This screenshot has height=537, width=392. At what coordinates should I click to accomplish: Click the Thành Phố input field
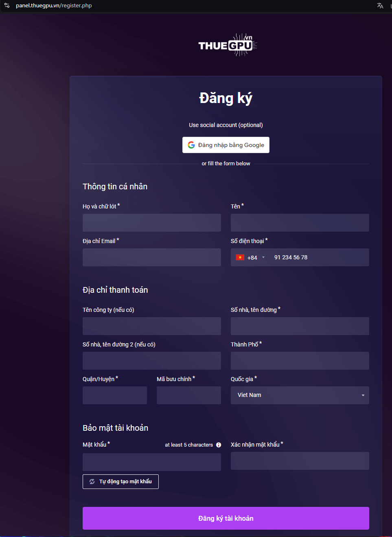300,361
